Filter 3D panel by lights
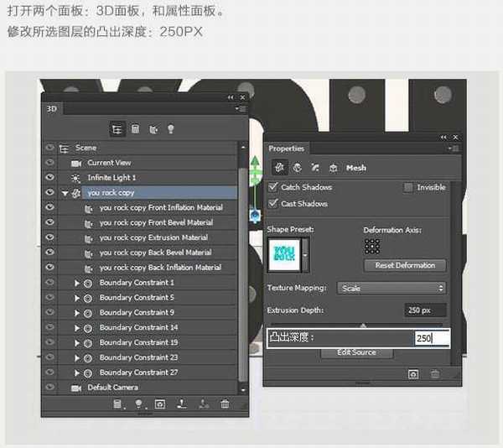This screenshot has width=503, height=448. coord(171,129)
